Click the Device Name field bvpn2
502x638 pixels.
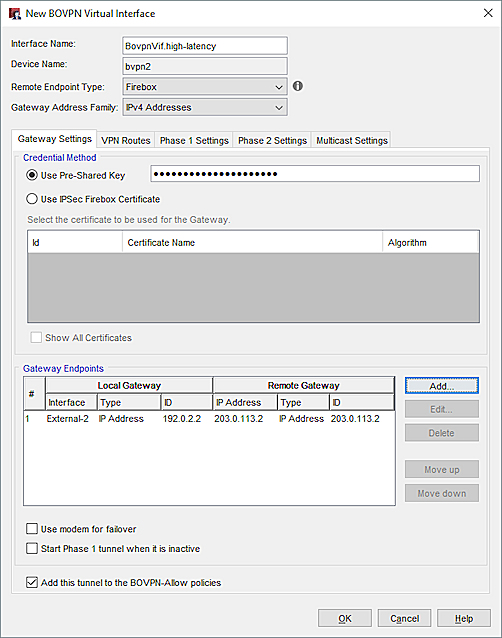coord(205,66)
